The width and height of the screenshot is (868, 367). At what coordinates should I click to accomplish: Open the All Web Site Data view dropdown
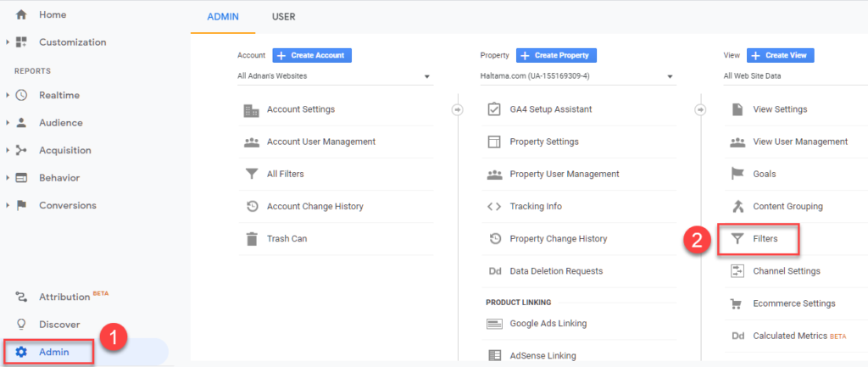795,76
